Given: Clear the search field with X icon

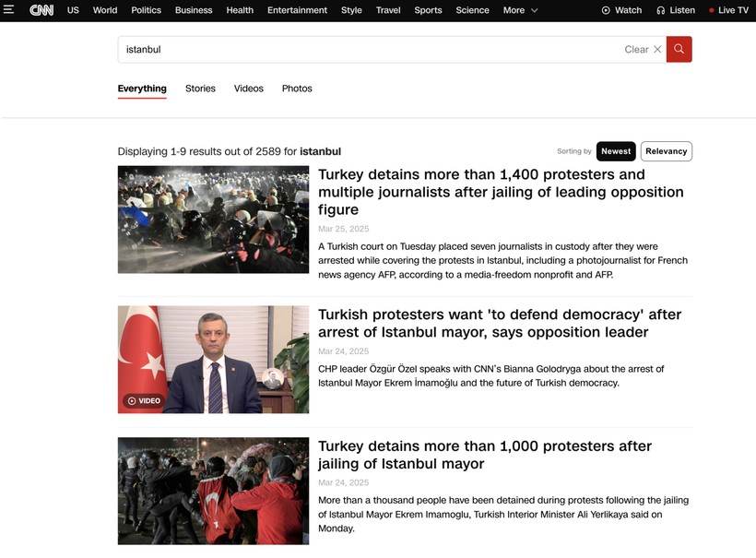Looking at the screenshot, I should coord(657,49).
